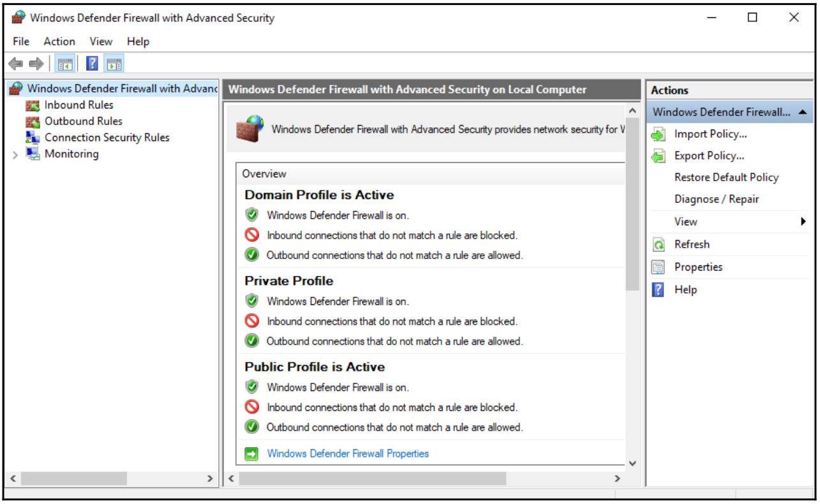Click the Private Profile heading

click(288, 281)
